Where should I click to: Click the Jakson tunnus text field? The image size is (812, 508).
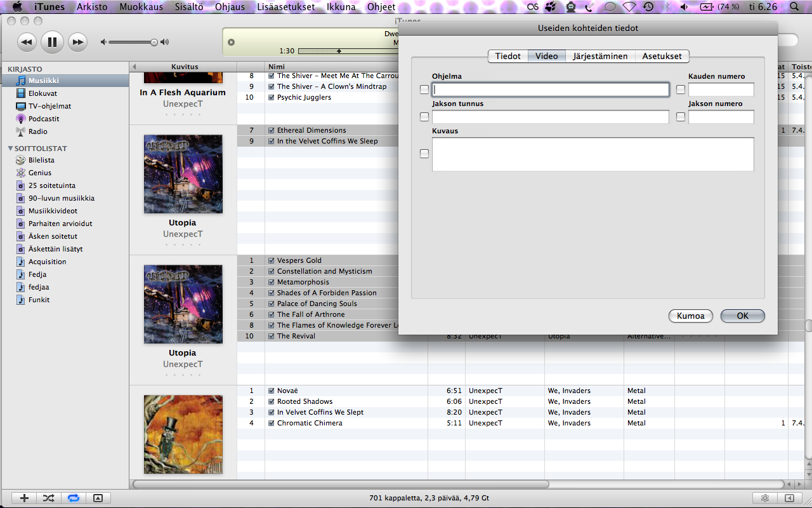(x=551, y=117)
